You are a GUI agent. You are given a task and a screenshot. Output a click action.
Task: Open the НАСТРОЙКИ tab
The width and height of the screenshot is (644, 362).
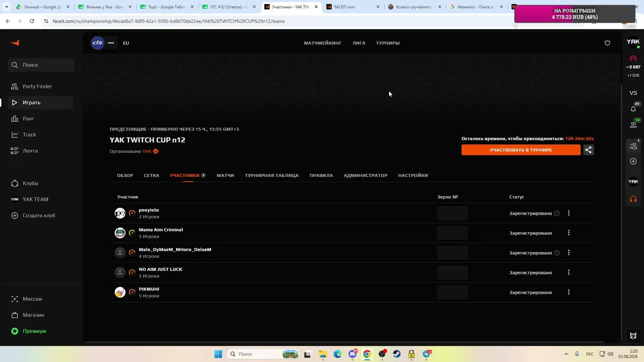pyautogui.click(x=413, y=175)
